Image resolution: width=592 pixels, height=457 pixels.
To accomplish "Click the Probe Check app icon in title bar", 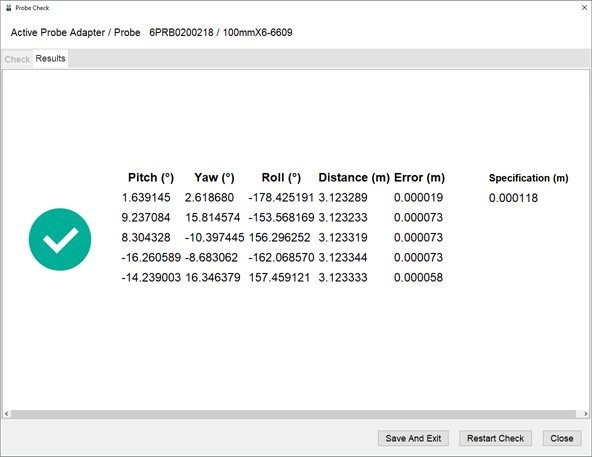I will (8, 8).
